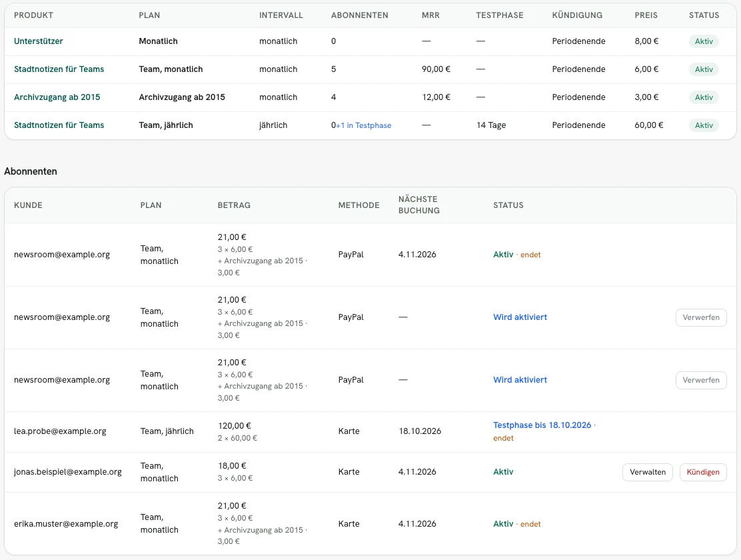Click the KUNDE column header
This screenshot has height=560, width=741.
click(28, 205)
